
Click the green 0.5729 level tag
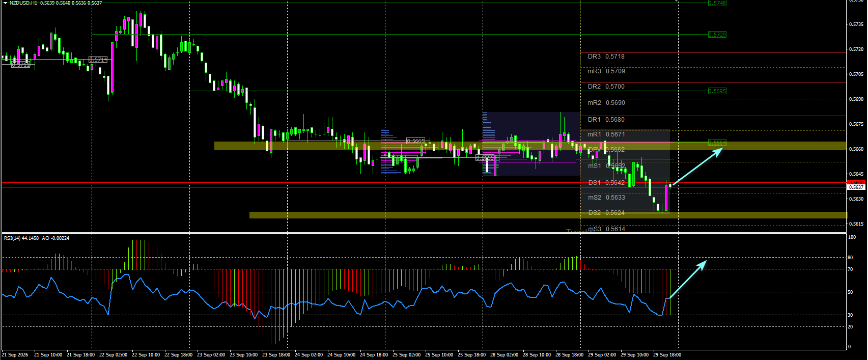[717, 35]
